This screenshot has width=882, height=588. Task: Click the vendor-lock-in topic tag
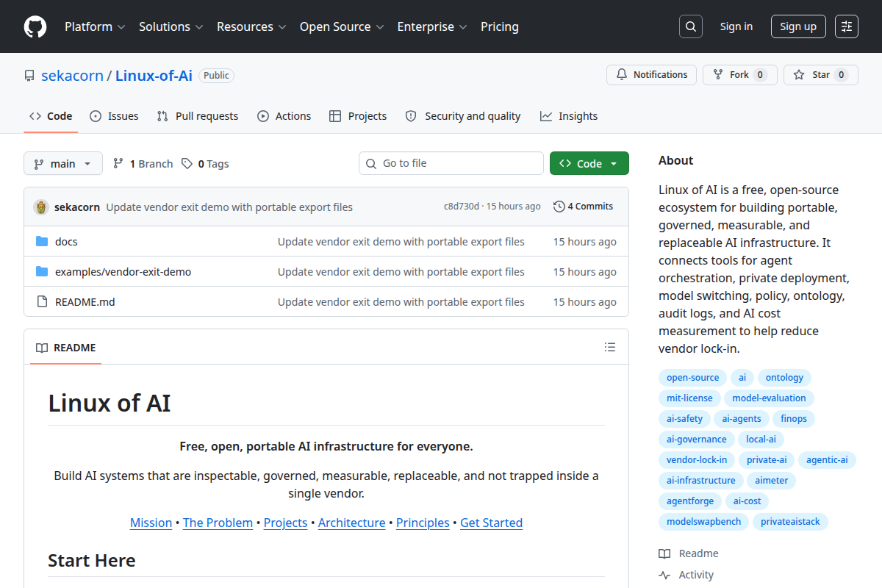pyautogui.click(x=697, y=460)
